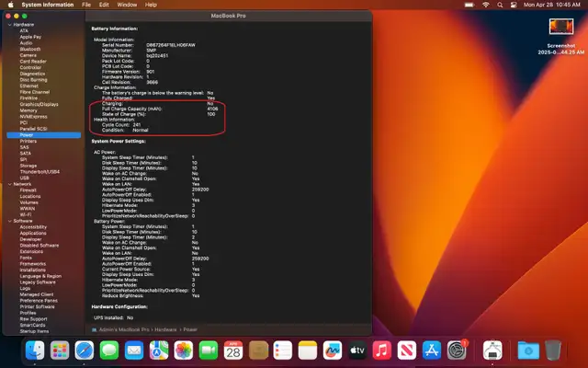588x368 pixels.
Task: Open System Settings with badge in Dock
Action: (x=457, y=351)
